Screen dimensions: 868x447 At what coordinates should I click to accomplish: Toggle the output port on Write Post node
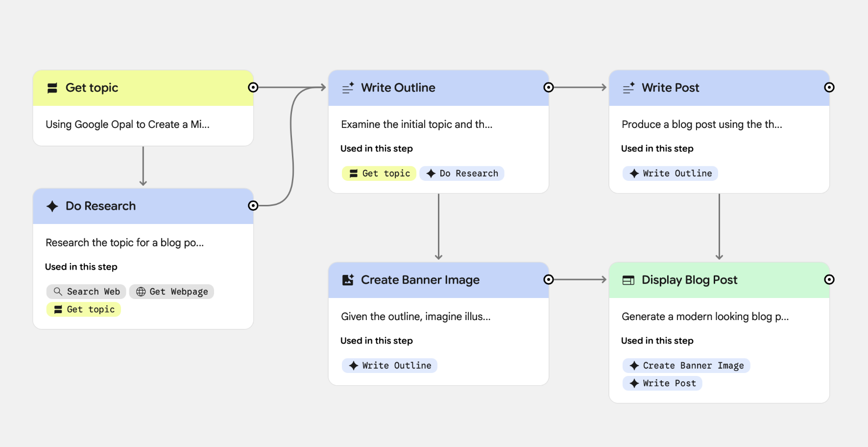point(830,87)
